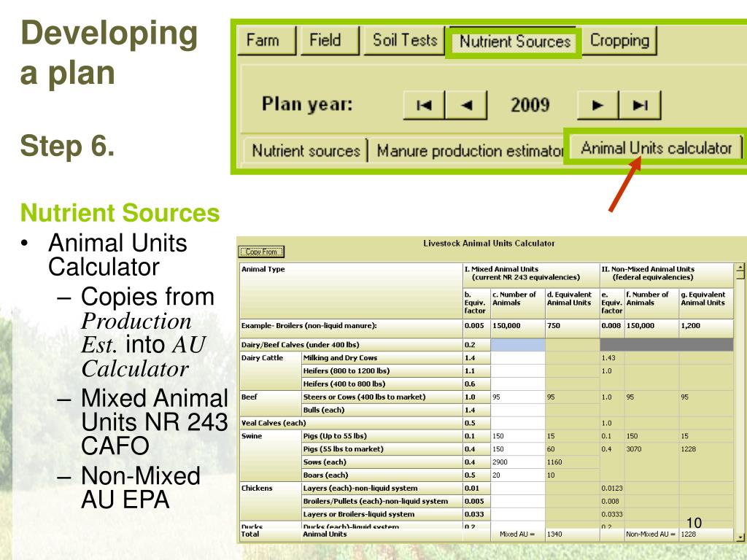Select Sows (each) count 2900
This screenshot has width=747, height=560.
pos(518,462)
